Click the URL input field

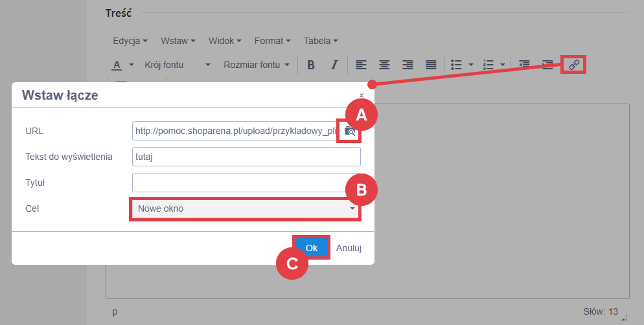click(235, 131)
